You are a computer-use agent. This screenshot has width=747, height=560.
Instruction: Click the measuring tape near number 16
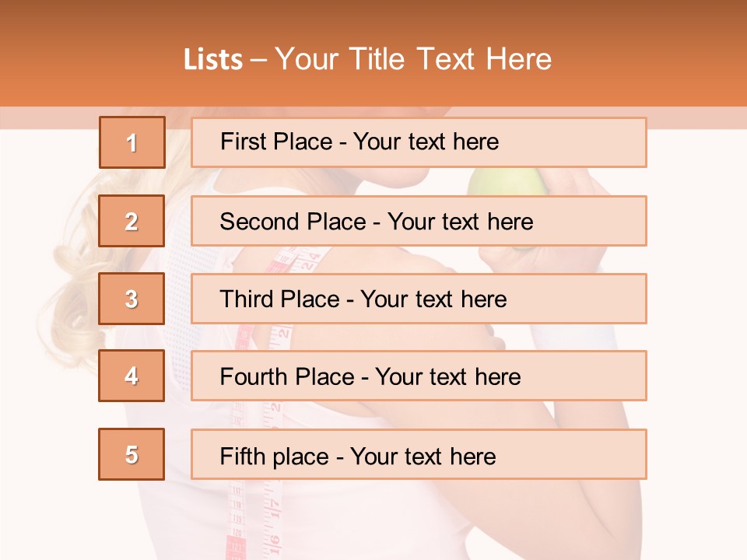click(x=274, y=537)
